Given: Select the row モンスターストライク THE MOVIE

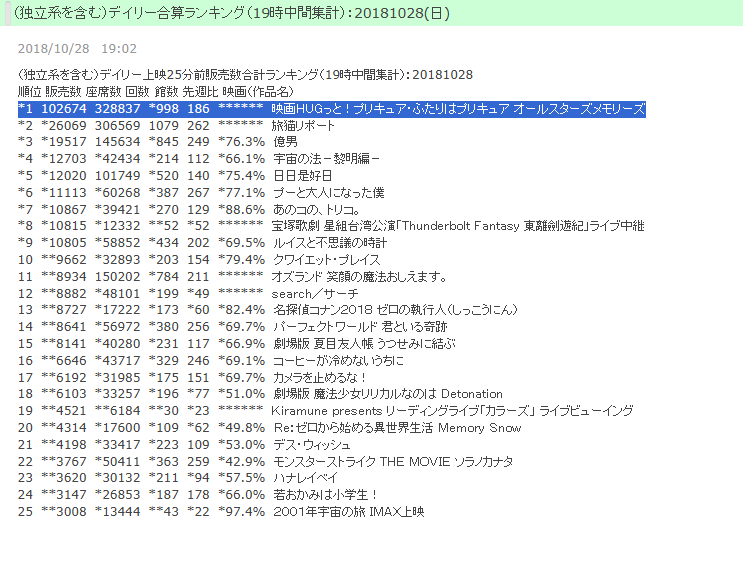Looking at the screenshot, I should click(266, 462).
